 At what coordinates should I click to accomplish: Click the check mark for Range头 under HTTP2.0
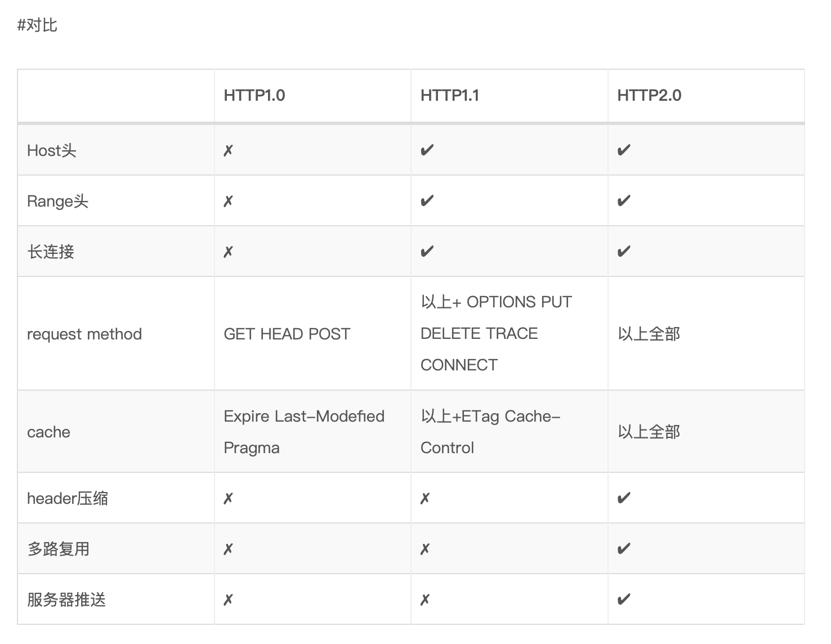(623, 201)
